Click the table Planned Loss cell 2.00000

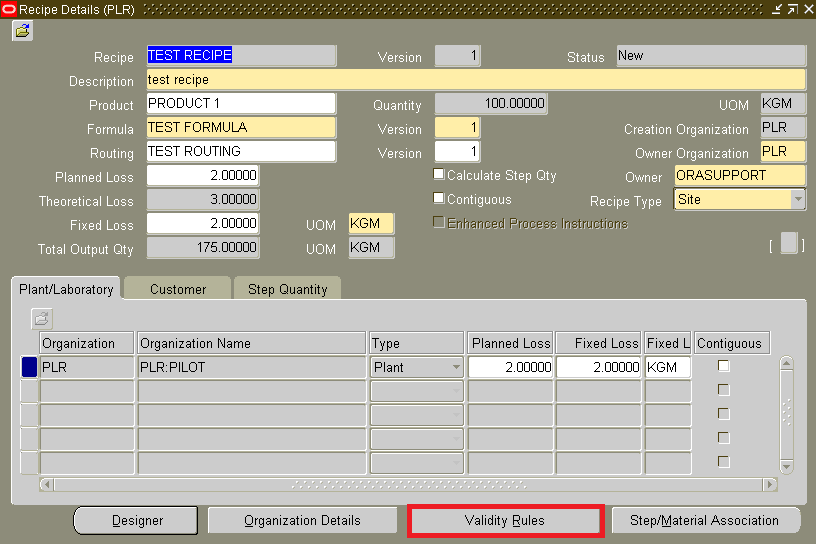click(x=510, y=367)
